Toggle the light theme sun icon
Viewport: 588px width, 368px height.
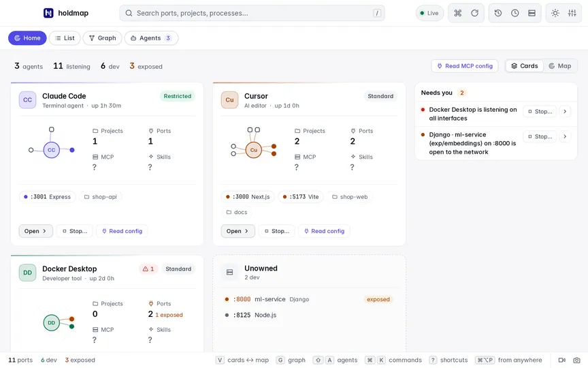[555, 13]
